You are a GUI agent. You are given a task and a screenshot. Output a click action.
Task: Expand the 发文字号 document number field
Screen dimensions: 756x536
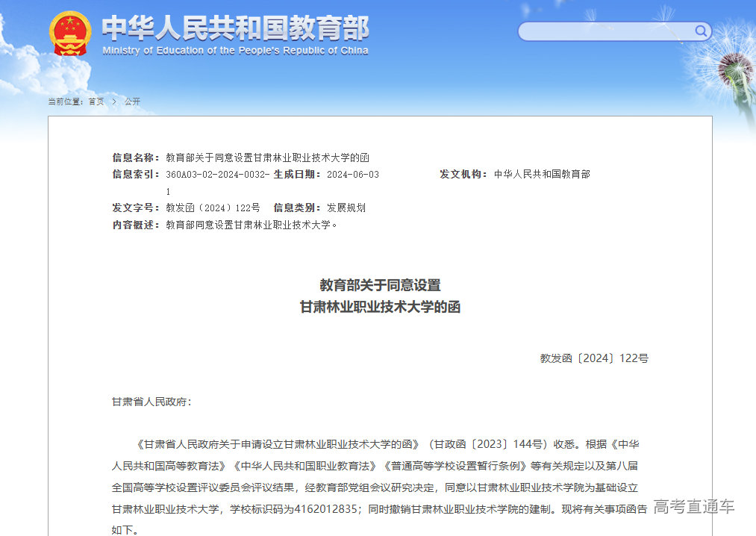coord(213,208)
